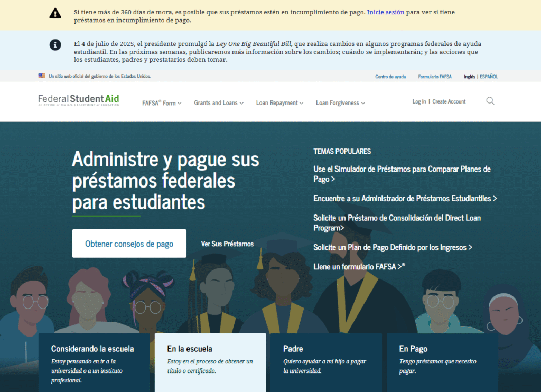Click Create Account link
The height and width of the screenshot is (392, 541).
coord(449,101)
